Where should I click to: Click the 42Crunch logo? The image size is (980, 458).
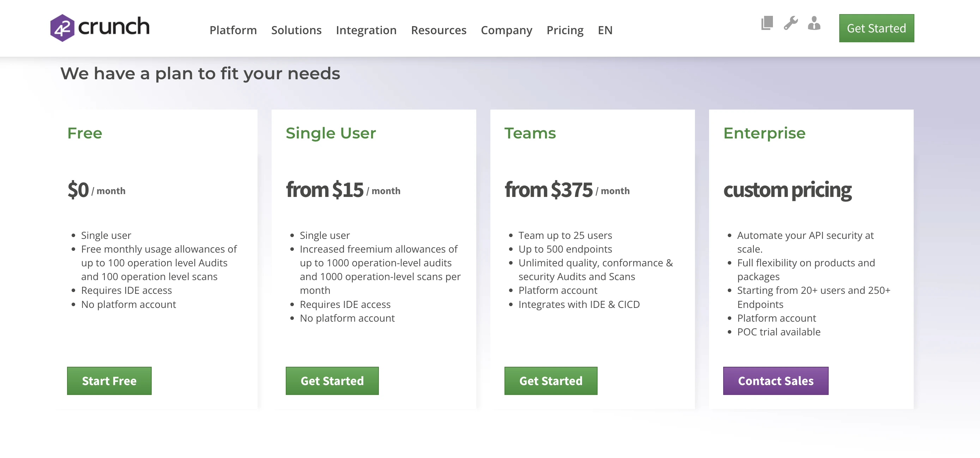[x=101, y=27]
